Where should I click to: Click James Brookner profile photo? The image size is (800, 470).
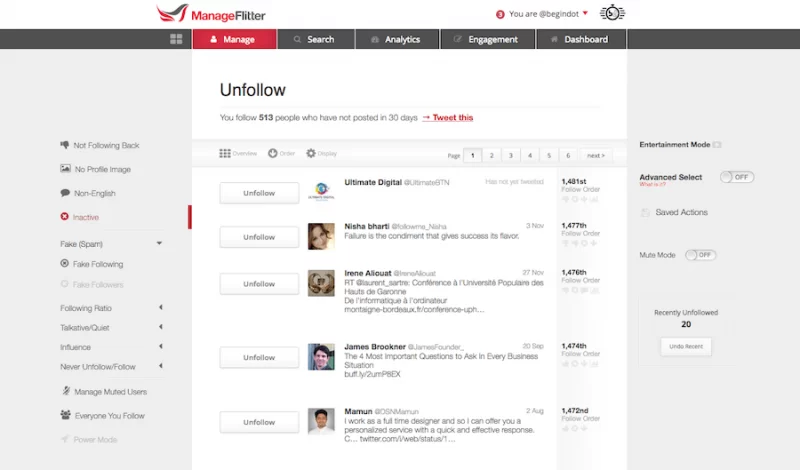tap(321, 357)
